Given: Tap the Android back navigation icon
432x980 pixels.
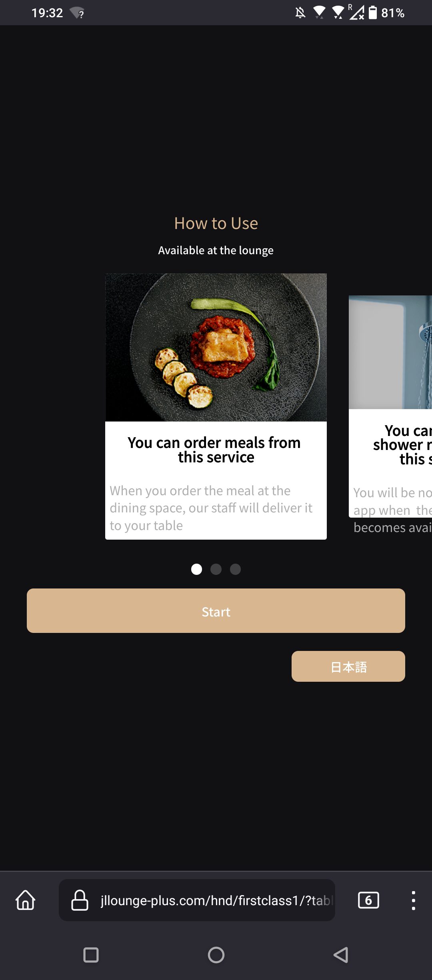Looking at the screenshot, I should (x=341, y=955).
